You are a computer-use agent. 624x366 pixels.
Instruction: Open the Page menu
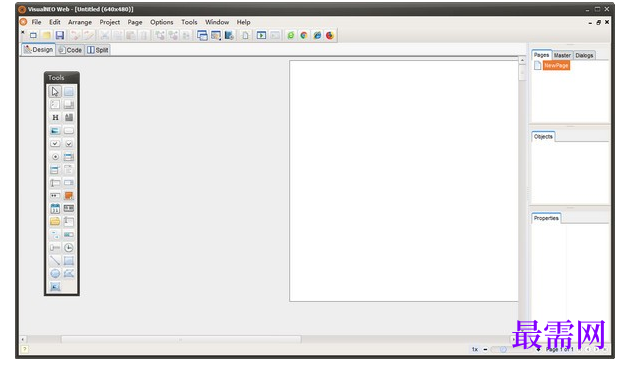click(x=135, y=22)
